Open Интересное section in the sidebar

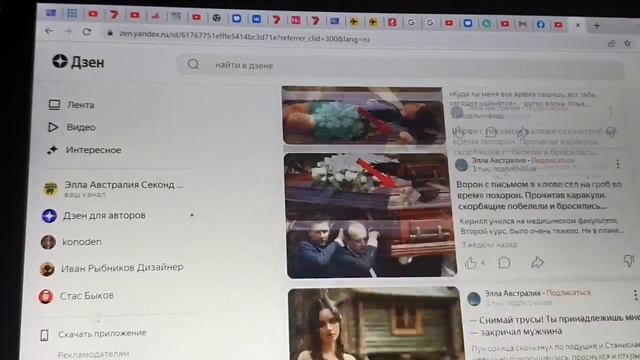point(93,150)
